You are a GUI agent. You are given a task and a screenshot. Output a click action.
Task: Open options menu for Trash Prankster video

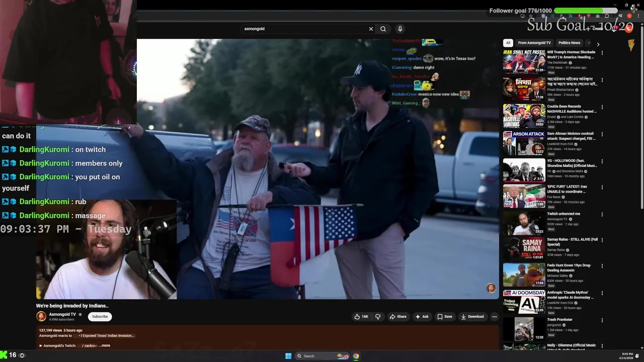click(602, 320)
